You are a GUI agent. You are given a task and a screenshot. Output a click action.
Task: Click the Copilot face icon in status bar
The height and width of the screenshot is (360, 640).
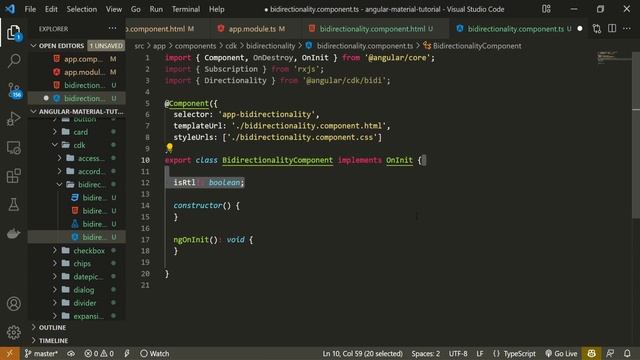point(591,353)
